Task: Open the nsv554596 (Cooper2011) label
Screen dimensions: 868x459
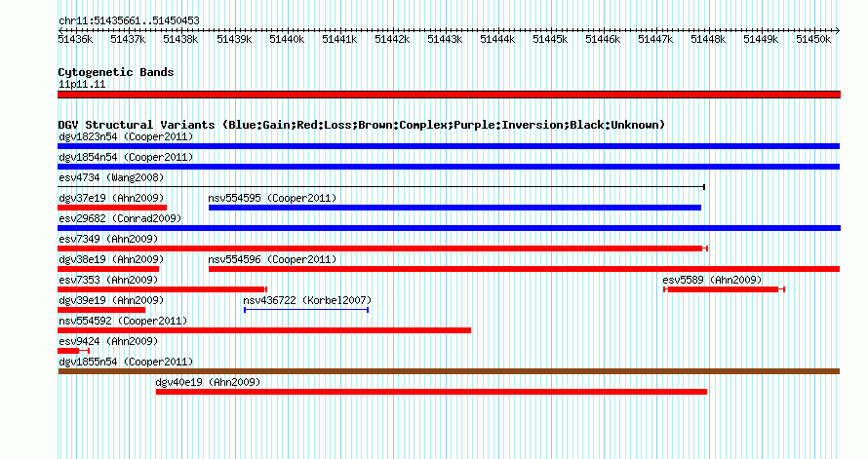Action: click(272, 259)
